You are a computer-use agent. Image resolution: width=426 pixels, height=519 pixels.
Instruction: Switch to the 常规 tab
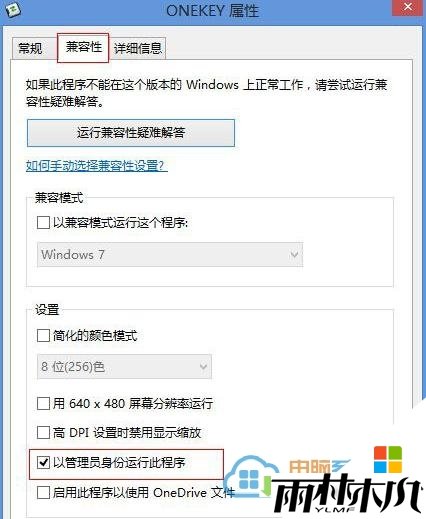tap(31, 49)
